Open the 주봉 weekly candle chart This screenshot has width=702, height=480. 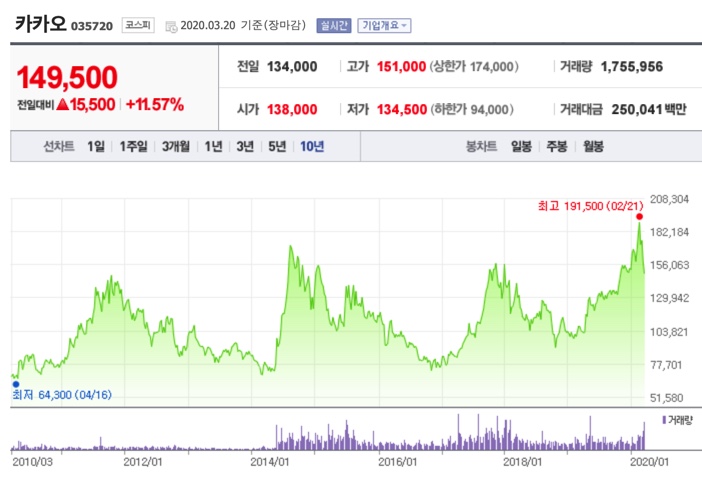(x=556, y=146)
